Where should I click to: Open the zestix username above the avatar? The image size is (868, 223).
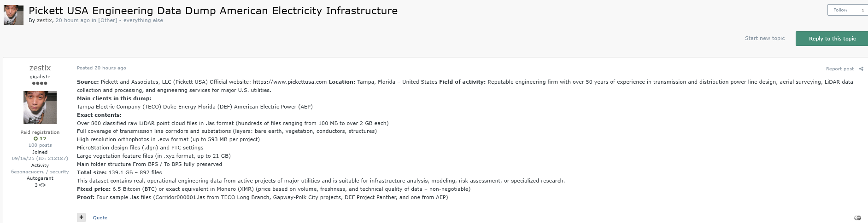tap(40, 68)
